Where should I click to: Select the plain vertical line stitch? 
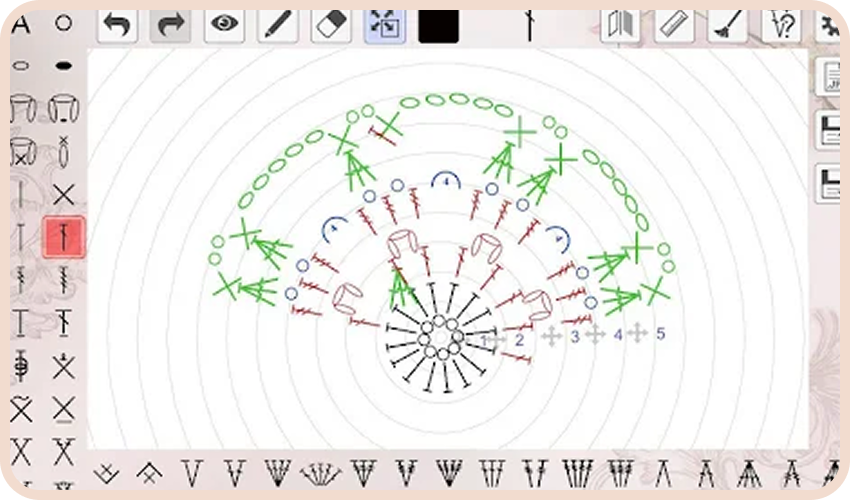(x=21, y=194)
